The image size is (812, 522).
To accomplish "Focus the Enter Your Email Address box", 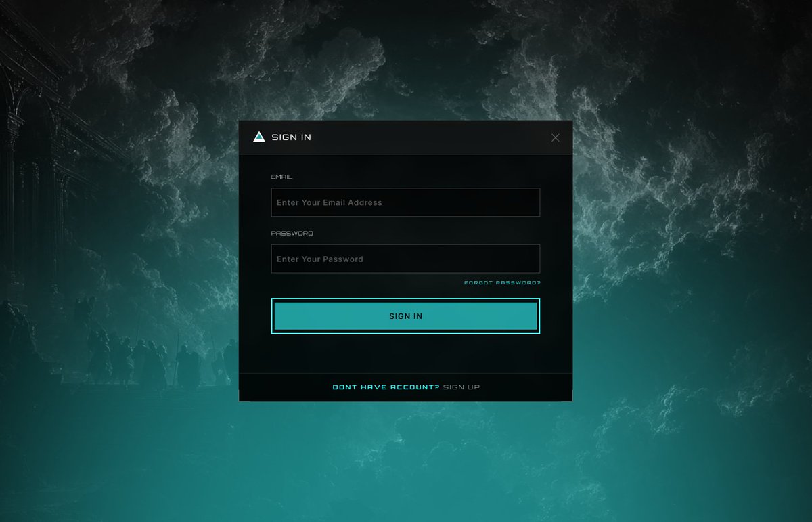I will point(405,202).
